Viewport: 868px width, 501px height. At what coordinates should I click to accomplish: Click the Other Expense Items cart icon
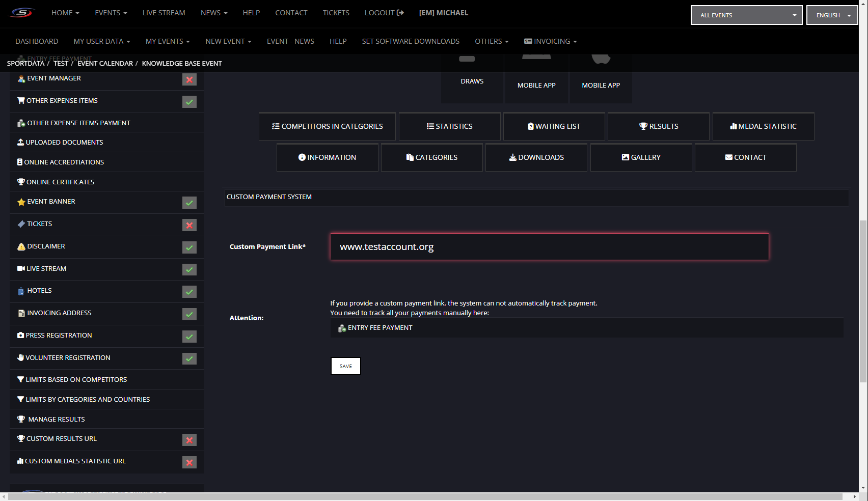pyautogui.click(x=21, y=100)
